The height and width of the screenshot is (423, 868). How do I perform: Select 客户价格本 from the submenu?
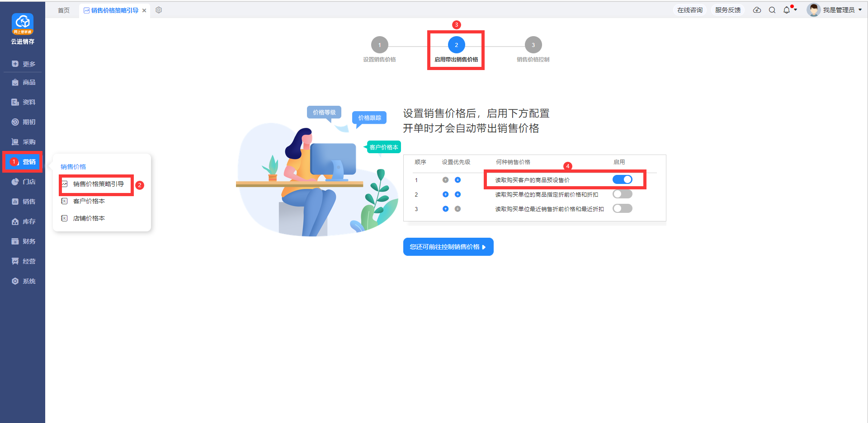pos(89,201)
